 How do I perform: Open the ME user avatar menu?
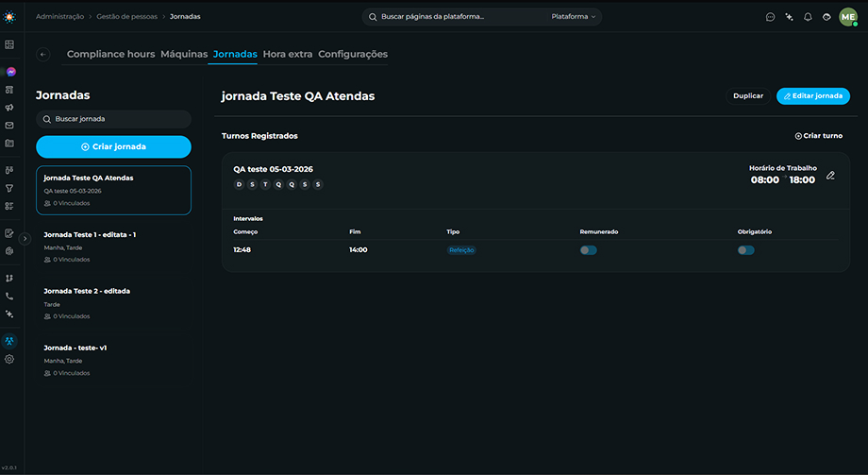(x=848, y=17)
